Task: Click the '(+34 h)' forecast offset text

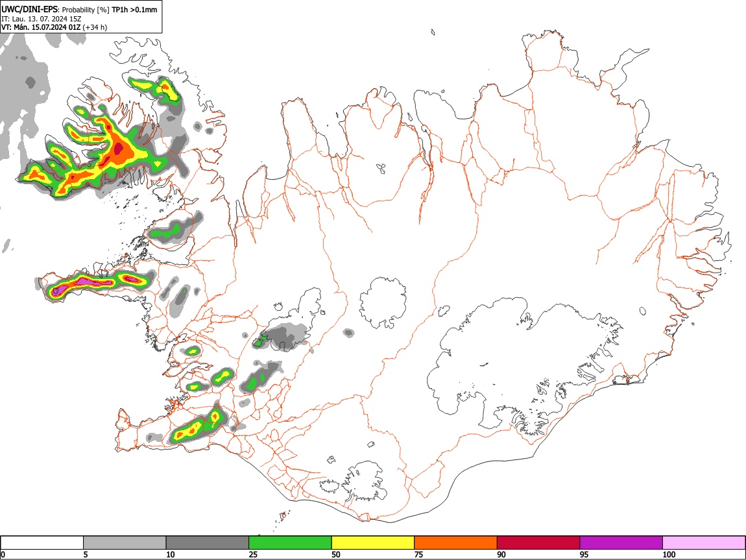Action: pyautogui.click(x=95, y=27)
